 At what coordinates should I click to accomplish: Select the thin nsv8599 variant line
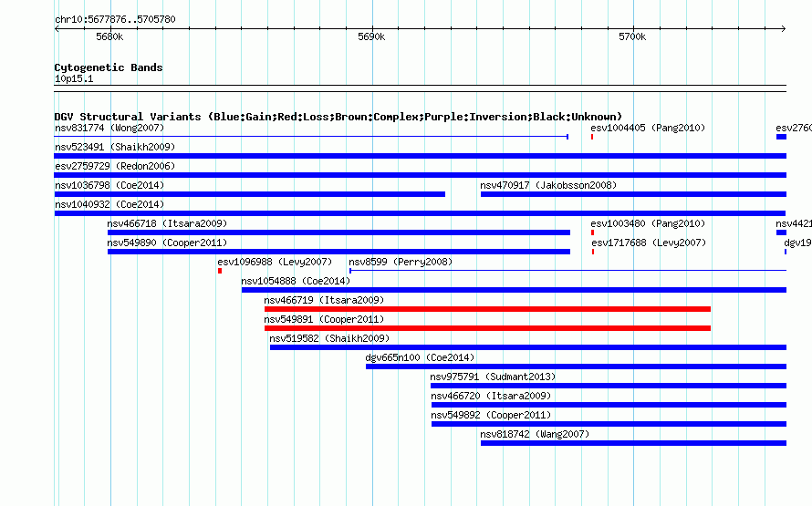(x=568, y=271)
